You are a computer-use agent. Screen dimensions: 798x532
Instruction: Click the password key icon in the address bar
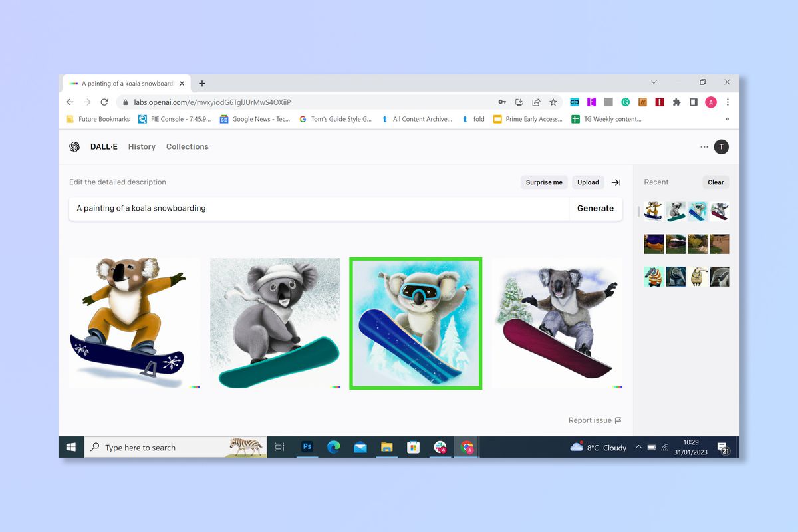tap(501, 102)
